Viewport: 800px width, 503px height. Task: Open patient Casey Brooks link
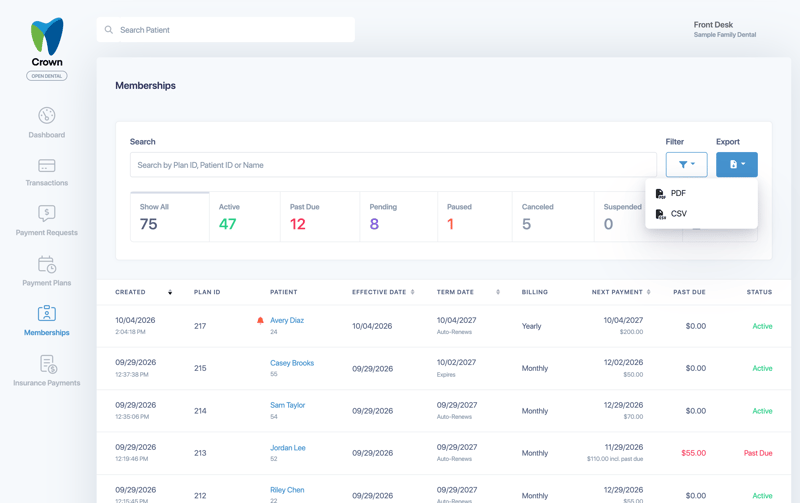[292, 363]
